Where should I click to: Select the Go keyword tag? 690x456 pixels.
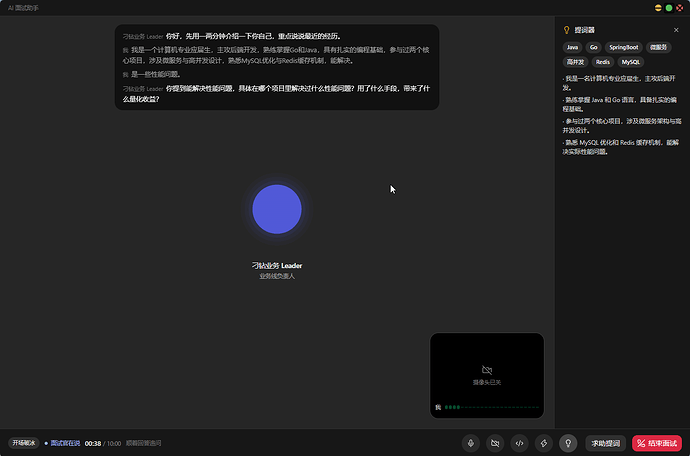tap(594, 48)
